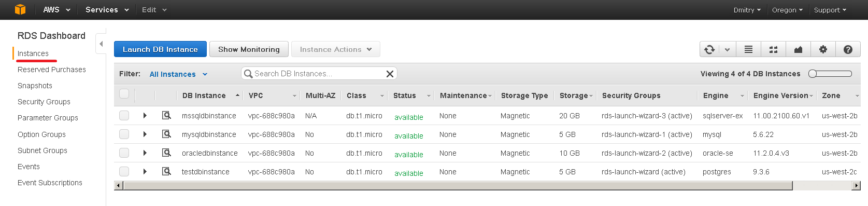Expand the mysqldbinstance row details
Screen dimensions: 868x206
[x=145, y=134]
